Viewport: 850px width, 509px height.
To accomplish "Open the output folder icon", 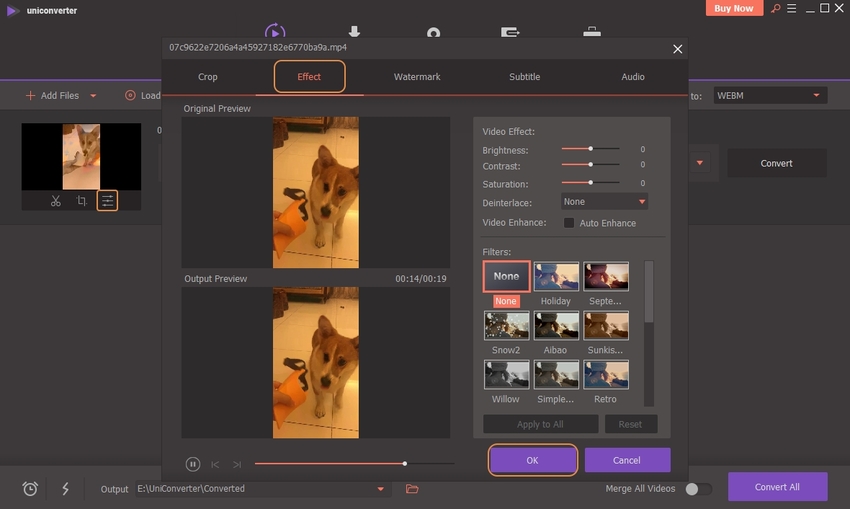I will tap(412, 489).
